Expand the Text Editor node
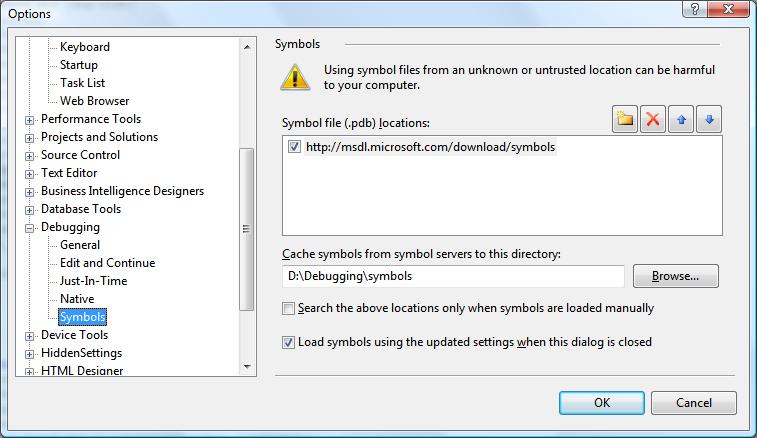Screen dimensions: 757x438 click(29, 174)
